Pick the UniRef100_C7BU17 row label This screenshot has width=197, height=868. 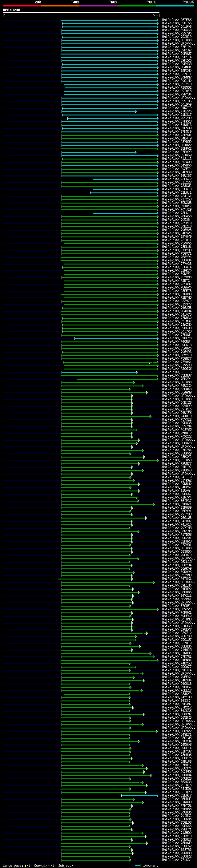[x=177, y=765]
